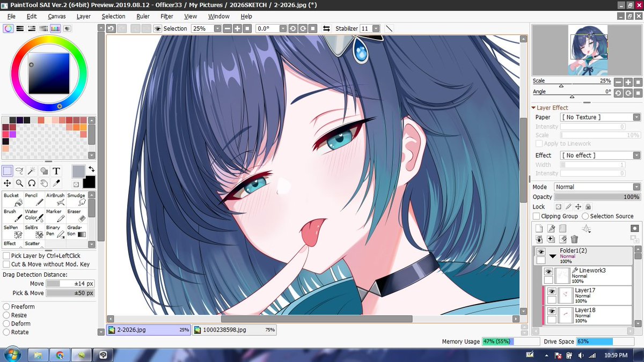644x362 pixels.
Task: Open the Ruler menu
Action: (x=143, y=17)
